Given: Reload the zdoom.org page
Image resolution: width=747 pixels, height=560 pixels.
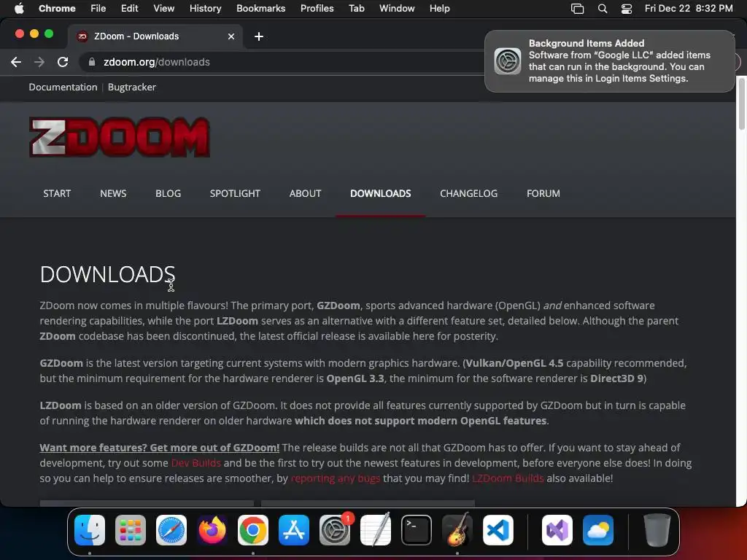Looking at the screenshot, I should pyautogui.click(x=63, y=62).
